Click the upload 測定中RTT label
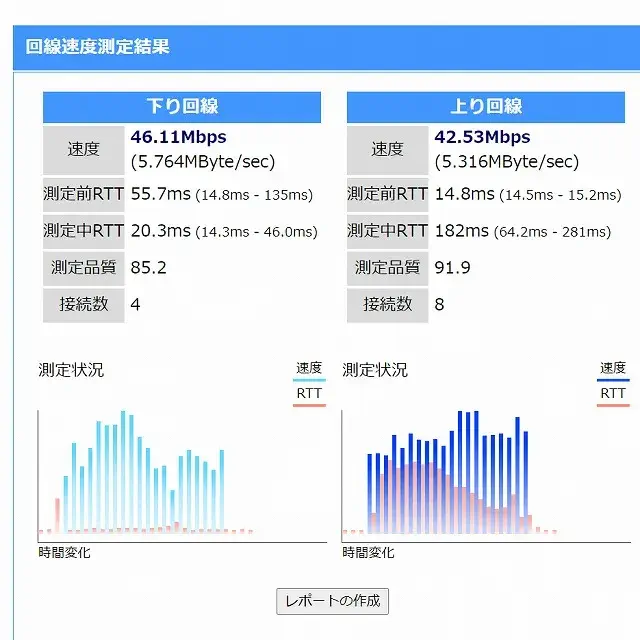This screenshot has width=640, height=640. pos(387,231)
